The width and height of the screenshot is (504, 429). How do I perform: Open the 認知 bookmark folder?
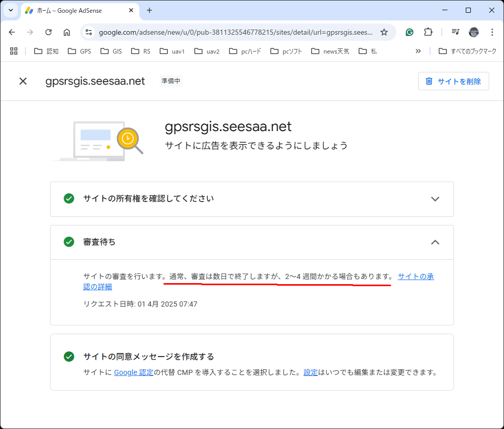pos(46,51)
